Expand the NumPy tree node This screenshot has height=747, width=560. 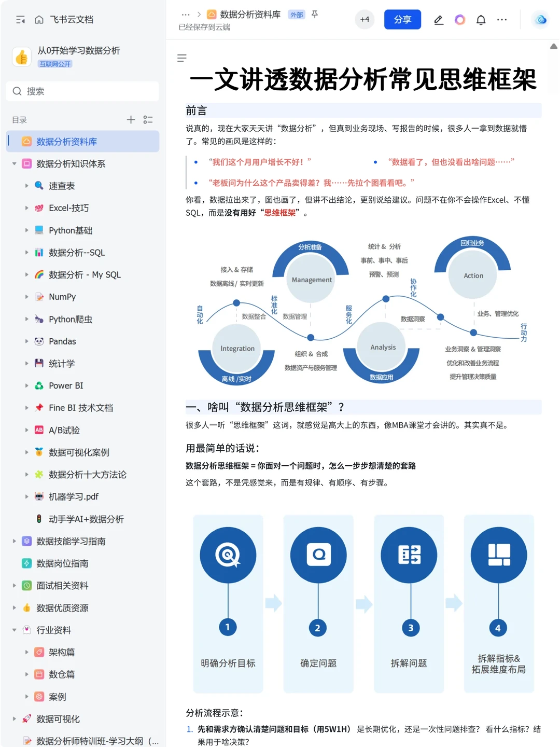tap(26, 297)
